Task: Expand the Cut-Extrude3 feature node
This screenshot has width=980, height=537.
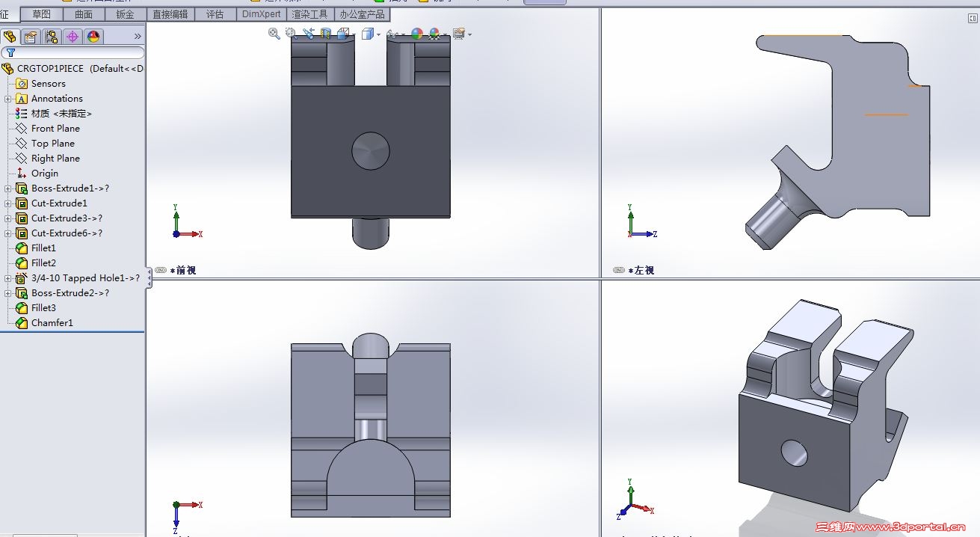Action: 8,218
